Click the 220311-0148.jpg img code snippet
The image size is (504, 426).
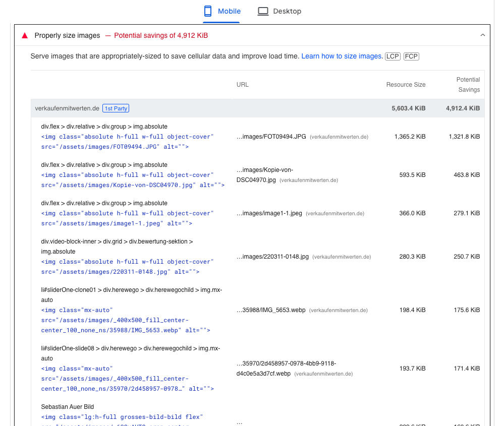[127, 267]
